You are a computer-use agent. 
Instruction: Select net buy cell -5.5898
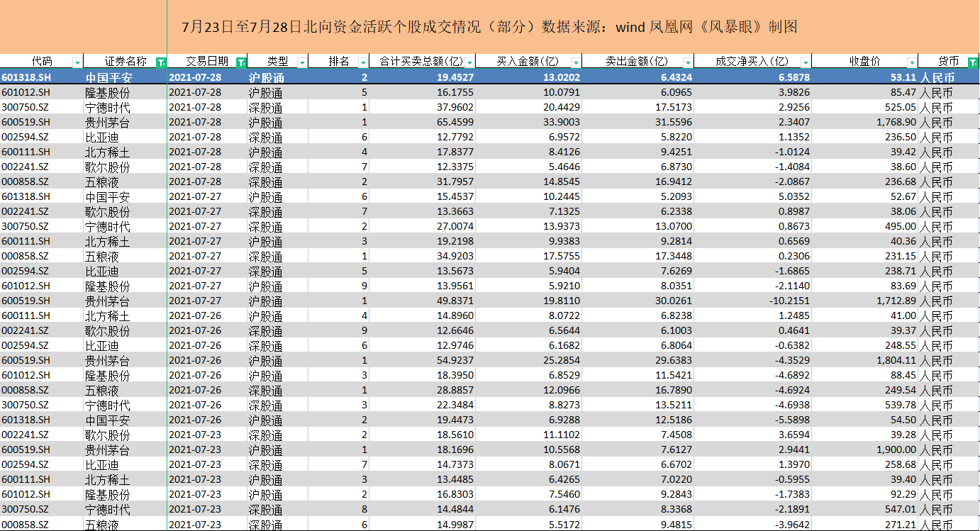[752, 420]
